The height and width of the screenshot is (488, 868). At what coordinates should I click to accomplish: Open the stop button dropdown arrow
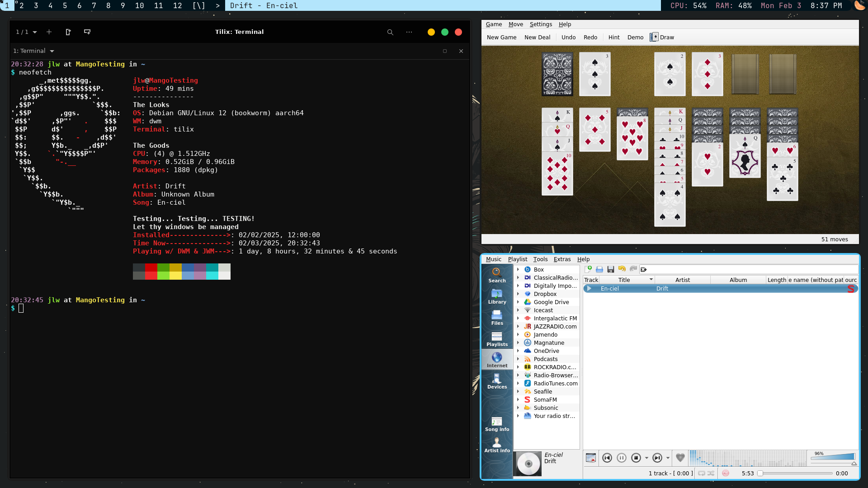click(646, 458)
